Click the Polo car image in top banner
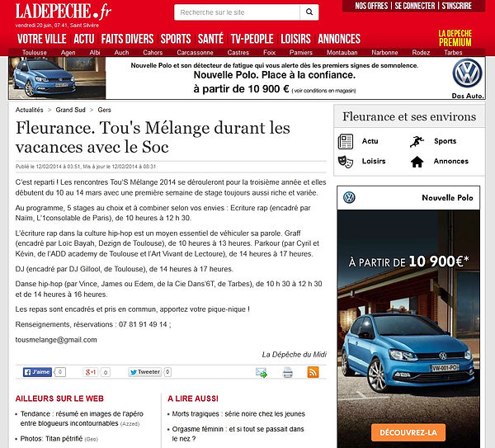 (57, 78)
